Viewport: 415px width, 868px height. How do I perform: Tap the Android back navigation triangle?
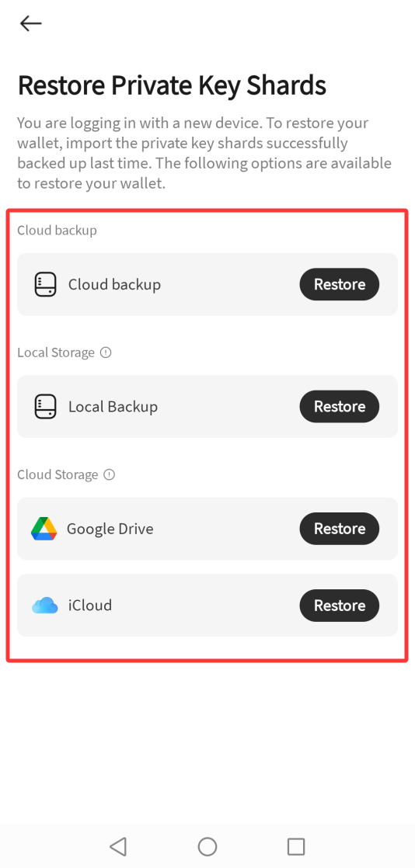(118, 845)
